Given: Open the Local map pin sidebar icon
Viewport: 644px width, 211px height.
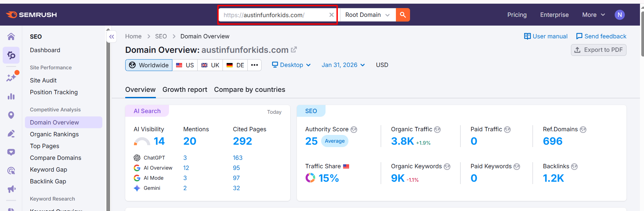Looking at the screenshot, I should click(x=11, y=115).
